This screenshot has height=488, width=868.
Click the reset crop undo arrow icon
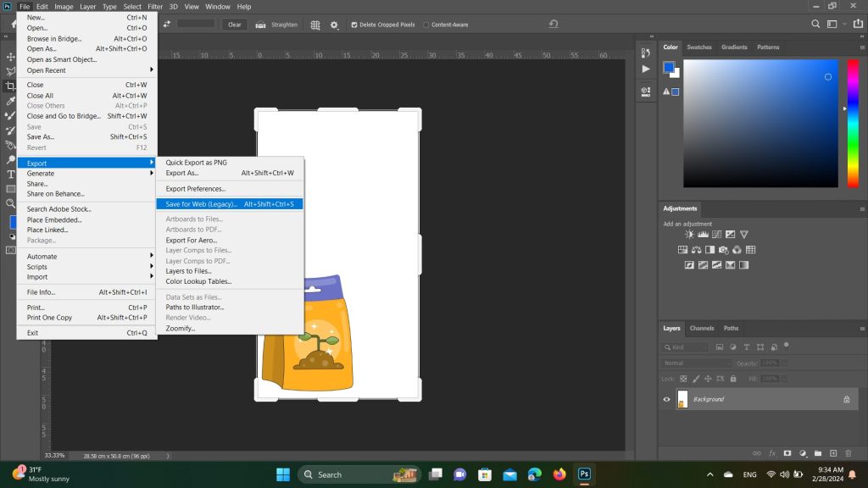pos(554,25)
